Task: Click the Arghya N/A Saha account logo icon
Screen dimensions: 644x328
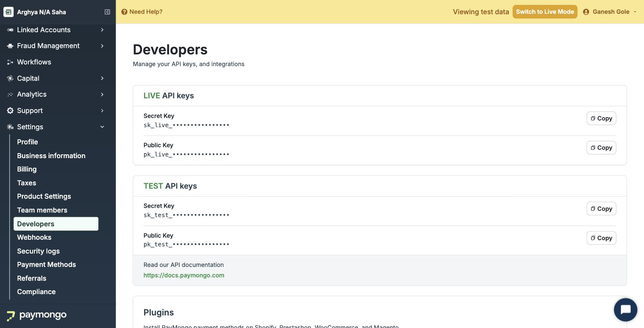Action: click(8, 12)
